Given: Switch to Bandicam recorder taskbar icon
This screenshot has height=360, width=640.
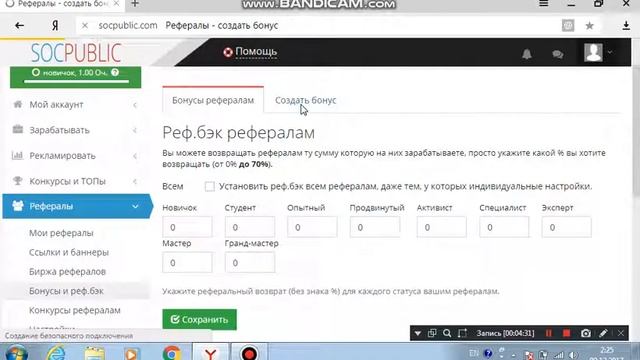Looking at the screenshot, I should (249, 353).
